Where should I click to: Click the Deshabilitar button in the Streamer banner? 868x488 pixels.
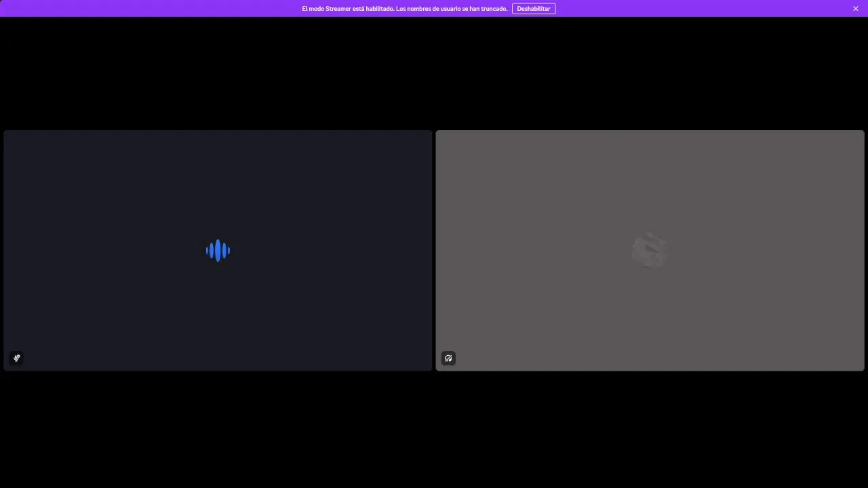click(x=534, y=9)
